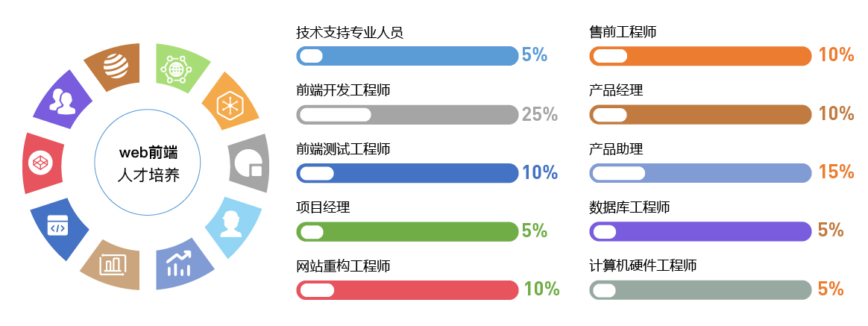Select the red cube icon

tap(39, 163)
